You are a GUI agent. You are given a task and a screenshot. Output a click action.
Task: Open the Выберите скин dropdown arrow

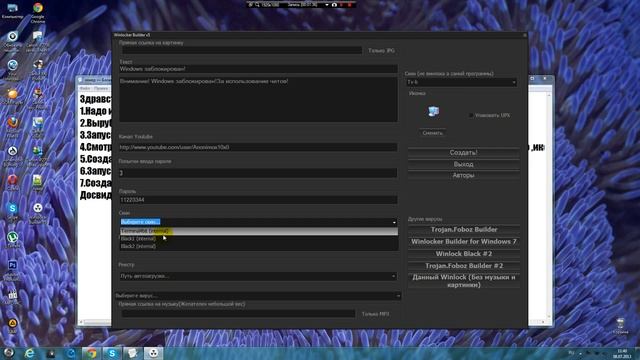(x=394, y=222)
